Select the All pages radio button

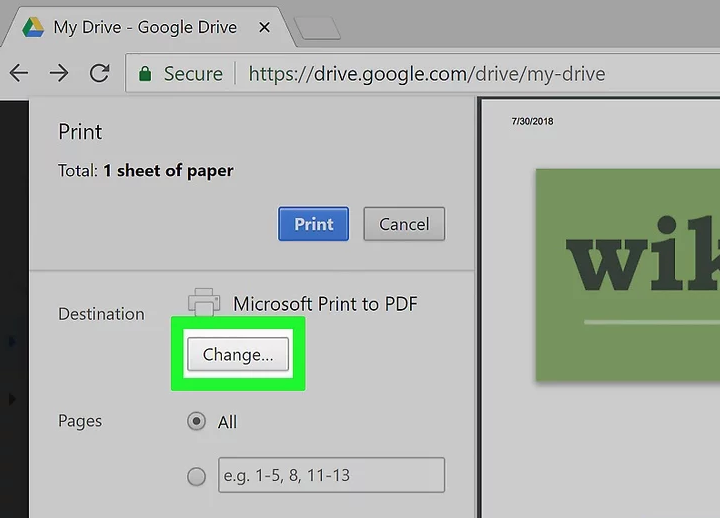point(196,421)
